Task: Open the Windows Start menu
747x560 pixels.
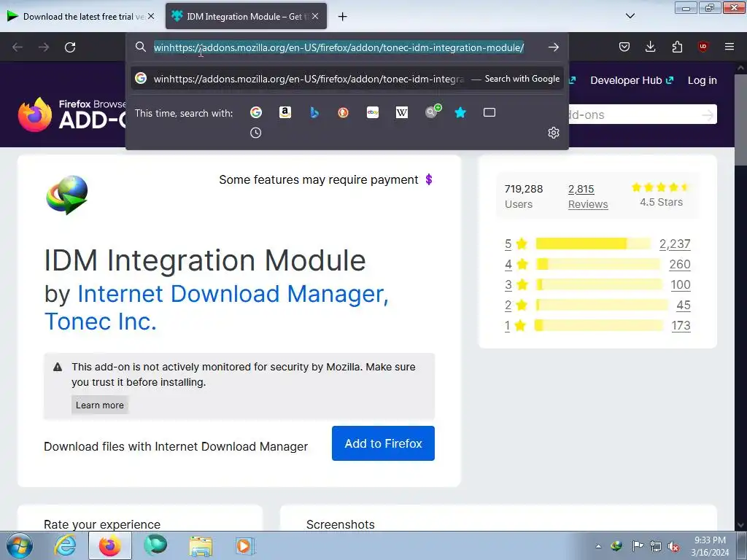Action: point(20,545)
